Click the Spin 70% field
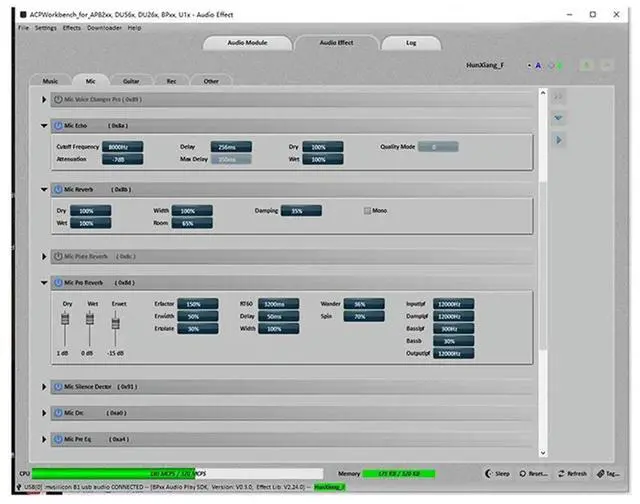Viewport: 640px width, 504px height. (364, 316)
